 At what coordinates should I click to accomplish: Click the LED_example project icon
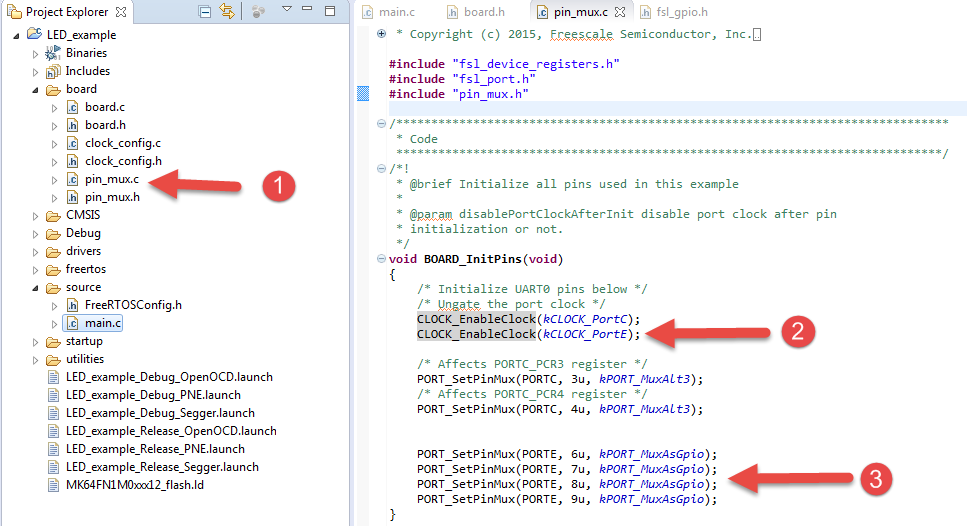click(34, 35)
